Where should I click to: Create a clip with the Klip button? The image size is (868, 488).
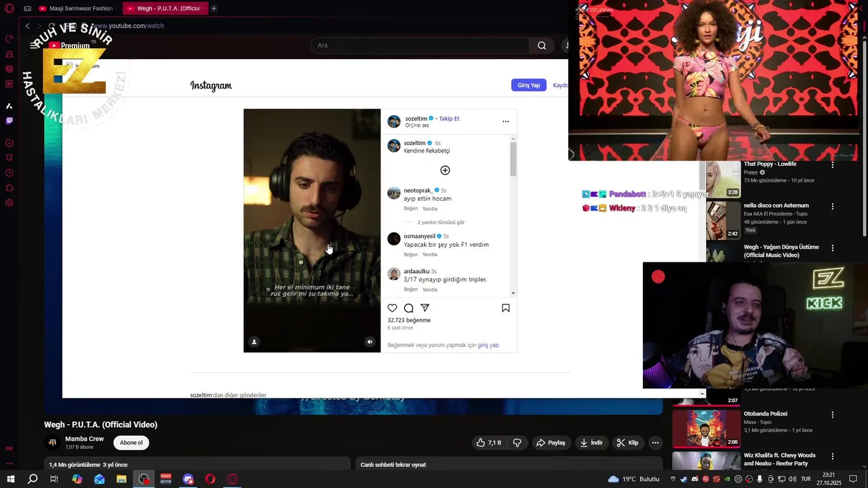pyautogui.click(x=627, y=443)
